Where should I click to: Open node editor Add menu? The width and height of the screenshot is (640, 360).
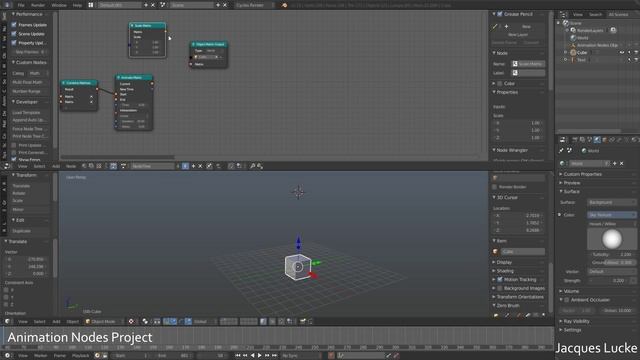pos(56,166)
